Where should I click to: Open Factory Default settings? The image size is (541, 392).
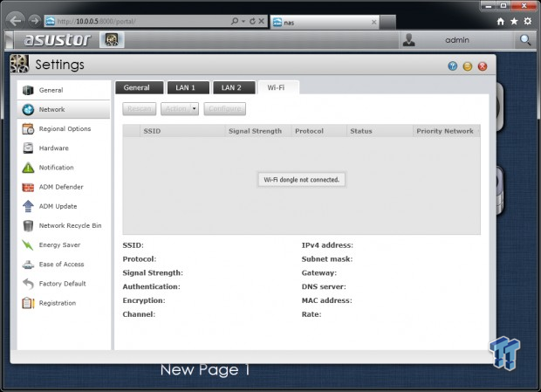pos(64,283)
